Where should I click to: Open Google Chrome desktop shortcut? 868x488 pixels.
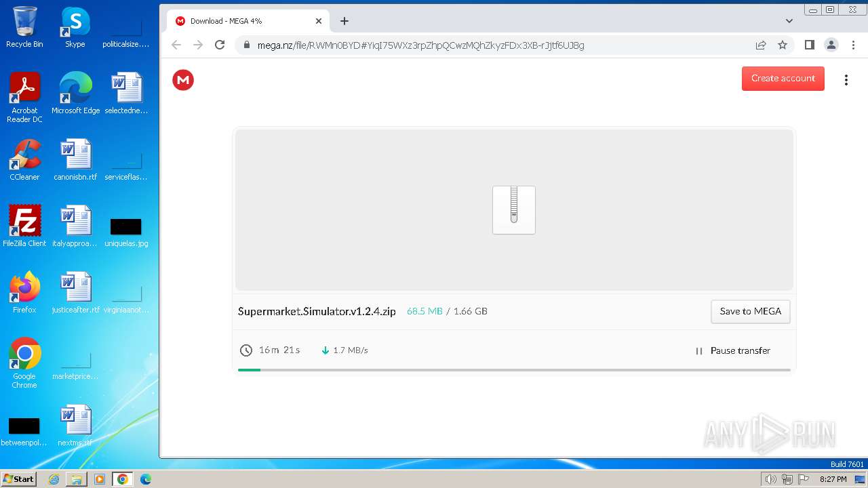(x=24, y=364)
